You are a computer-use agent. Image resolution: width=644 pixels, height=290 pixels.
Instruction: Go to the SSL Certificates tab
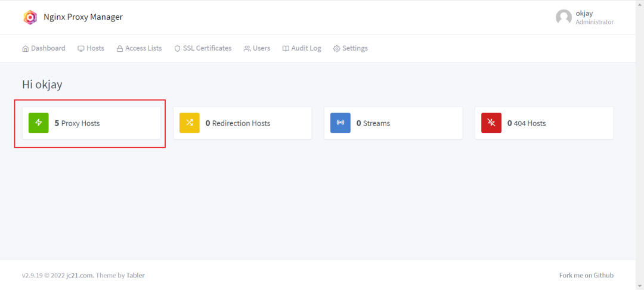[x=203, y=48]
